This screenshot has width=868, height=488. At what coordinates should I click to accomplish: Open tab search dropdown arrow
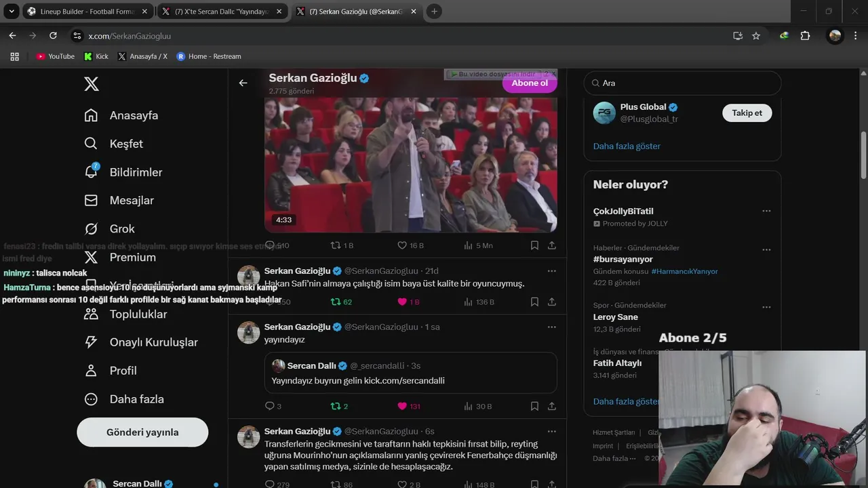click(11, 12)
